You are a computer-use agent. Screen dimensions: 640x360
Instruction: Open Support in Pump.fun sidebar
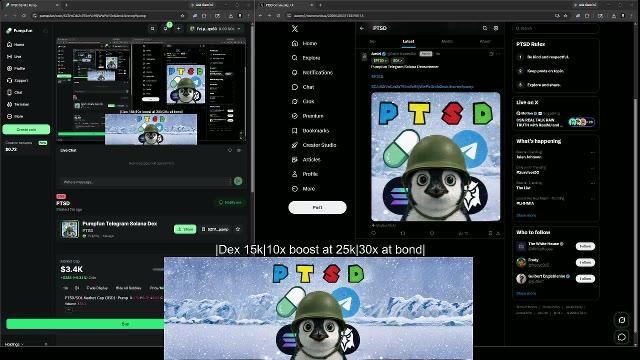pos(18,80)
